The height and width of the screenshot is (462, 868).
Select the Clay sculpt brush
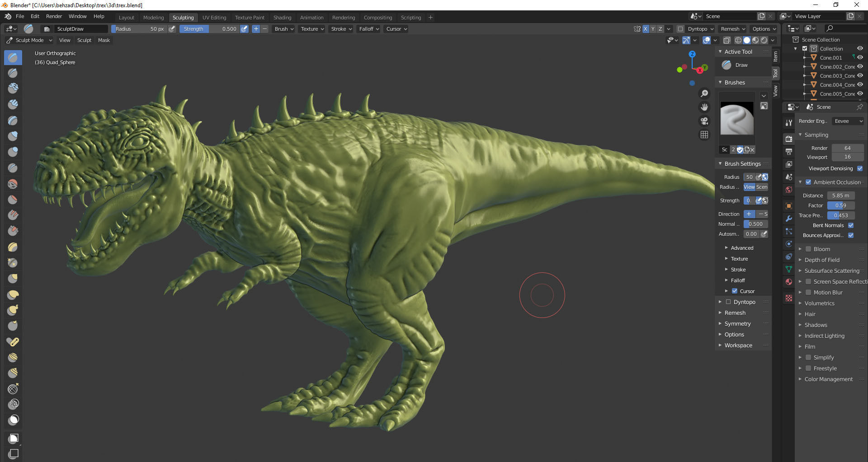coord(13,88)
